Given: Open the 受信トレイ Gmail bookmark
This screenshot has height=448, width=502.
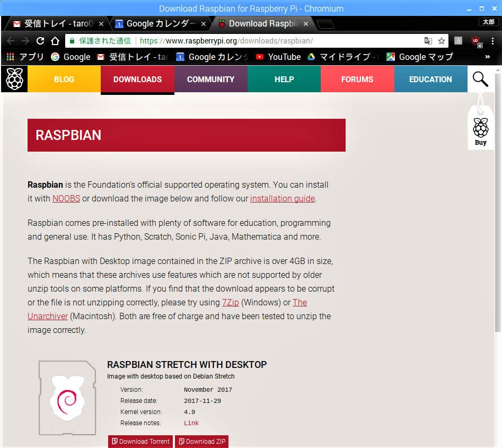Looking at the screenshot, I should pyautogui.click(x=133, y=57).
